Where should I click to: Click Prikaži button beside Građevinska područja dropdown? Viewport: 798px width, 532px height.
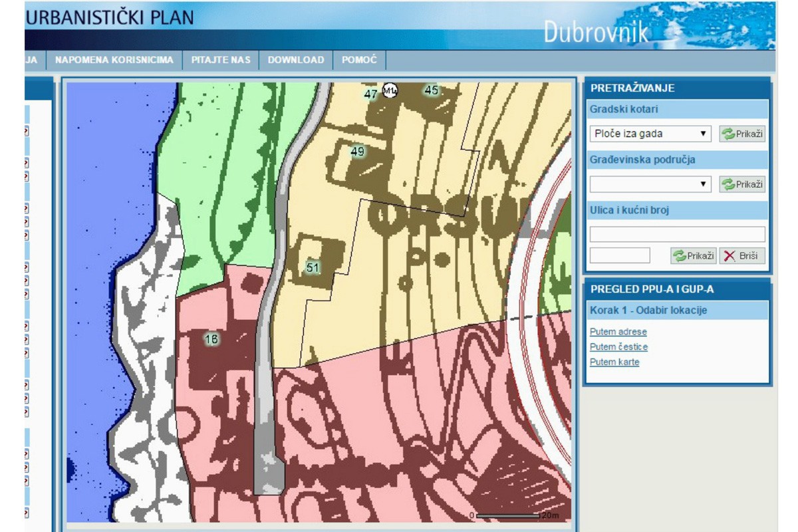742,184
